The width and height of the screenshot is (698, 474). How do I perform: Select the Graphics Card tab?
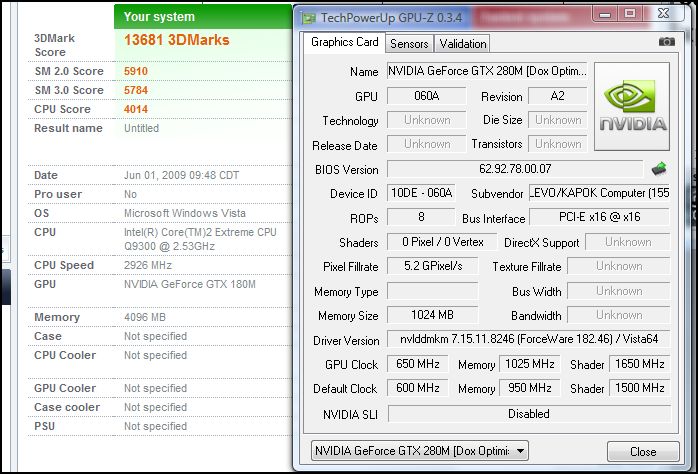[x=345, y=42]
